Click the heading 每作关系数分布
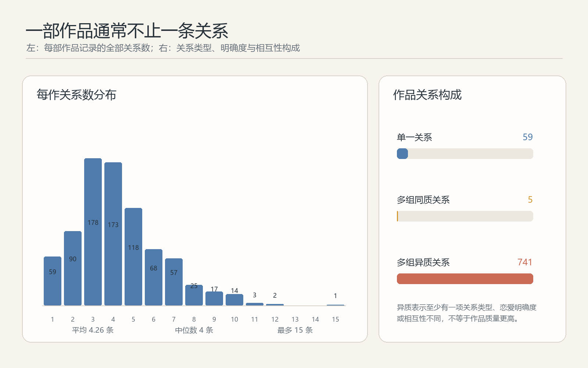 [x=76, y=95]
